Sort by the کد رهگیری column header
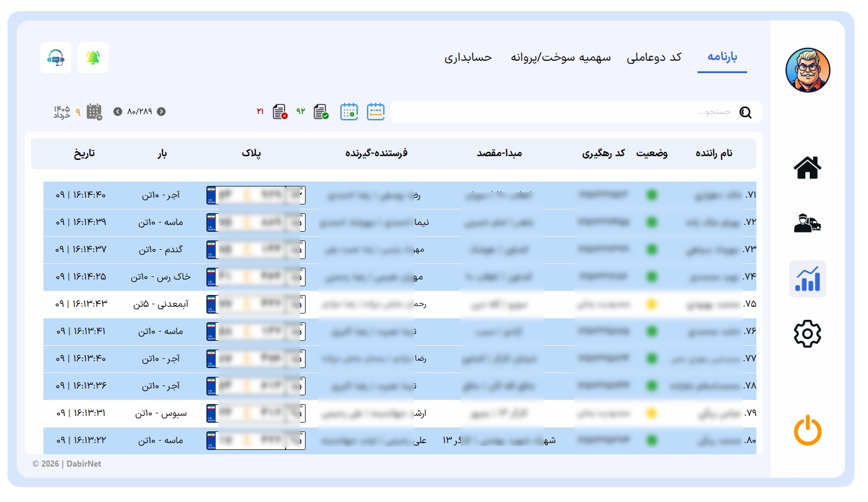The height and width of the screenshot is (502, 868). tap(603, 153)
